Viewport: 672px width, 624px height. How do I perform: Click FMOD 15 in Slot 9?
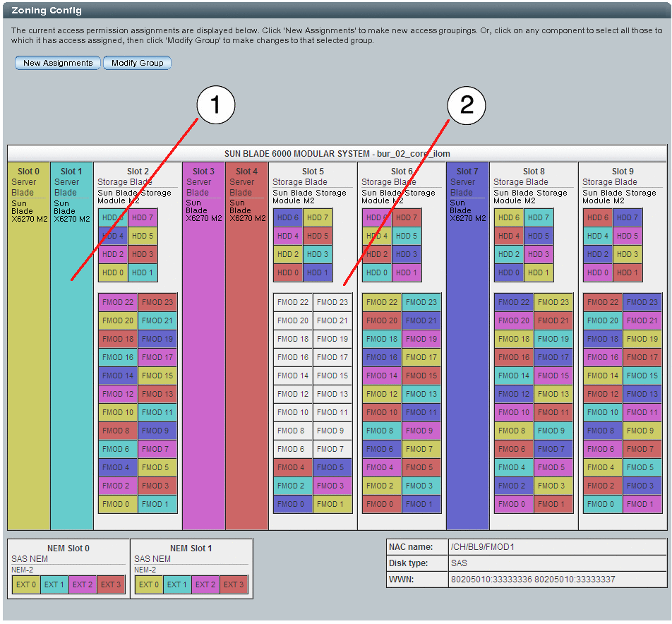[x=642, y=376]
